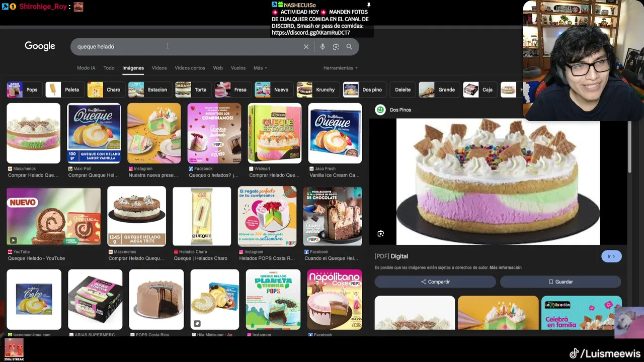Viewport: 644px width, 362px height.
Task: Open the '[PDF] Digital' title link
Action: 391,256
